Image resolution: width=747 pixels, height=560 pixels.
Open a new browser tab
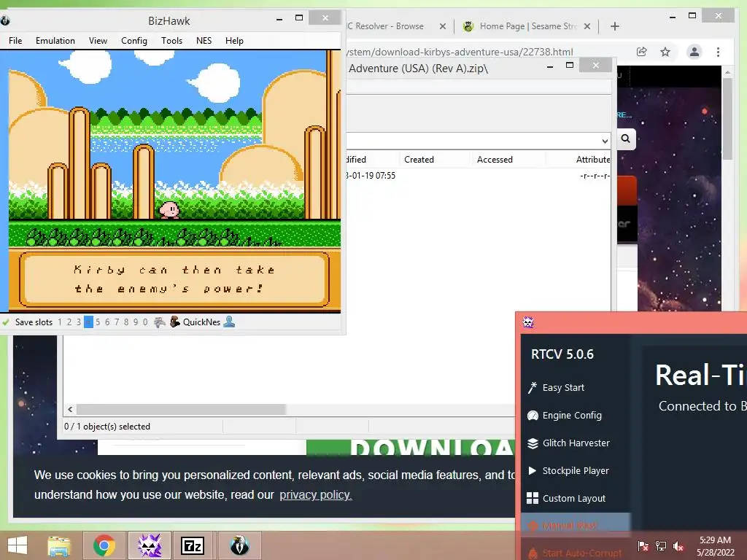tap(614, 26)
